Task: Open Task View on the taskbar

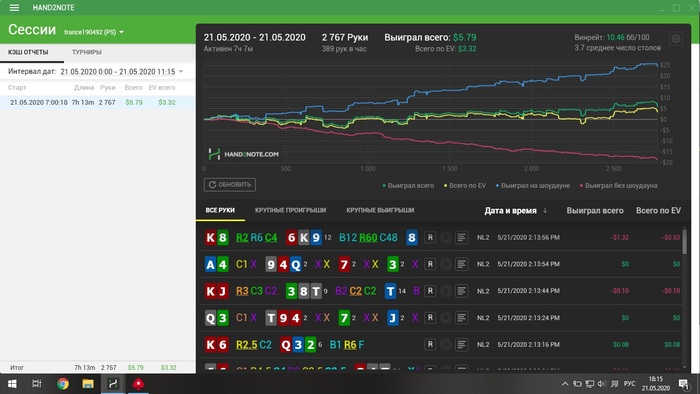Action: [x=37, y=384]
